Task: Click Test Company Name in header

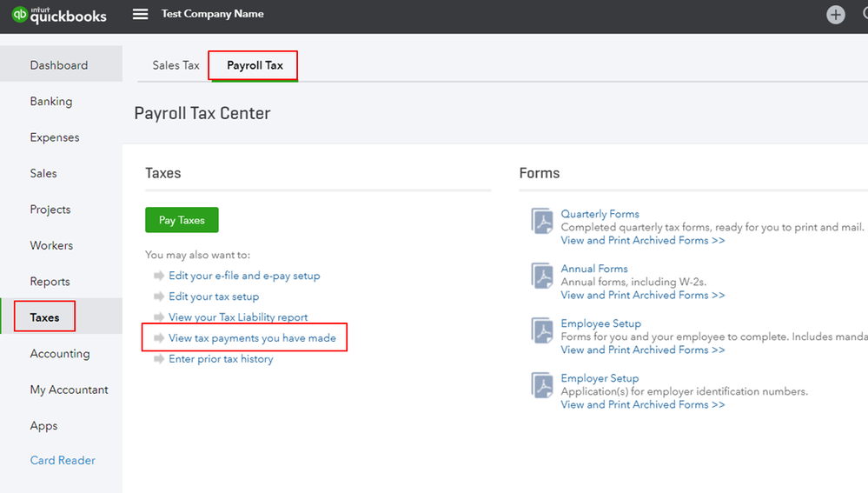Action: (212, 14)
